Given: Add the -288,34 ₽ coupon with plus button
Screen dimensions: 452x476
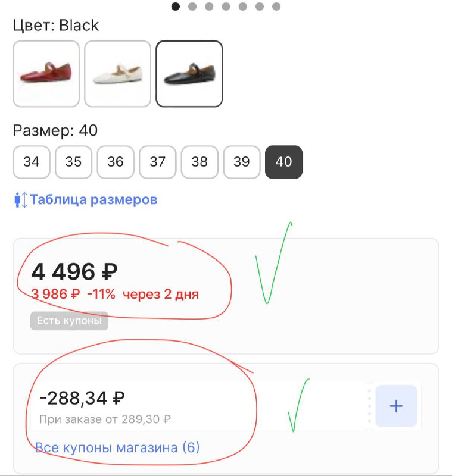Looking at the screenshot, I should coord(396,406).
